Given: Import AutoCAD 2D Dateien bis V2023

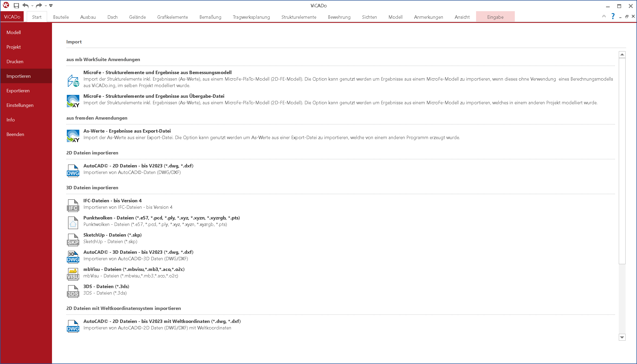Looking at the screenshot, I should point(138,166).
